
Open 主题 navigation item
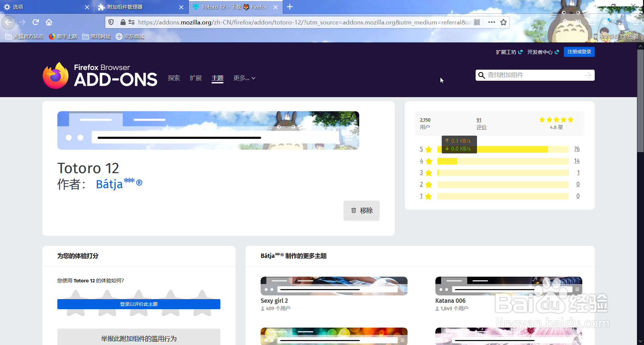(217, 78)
